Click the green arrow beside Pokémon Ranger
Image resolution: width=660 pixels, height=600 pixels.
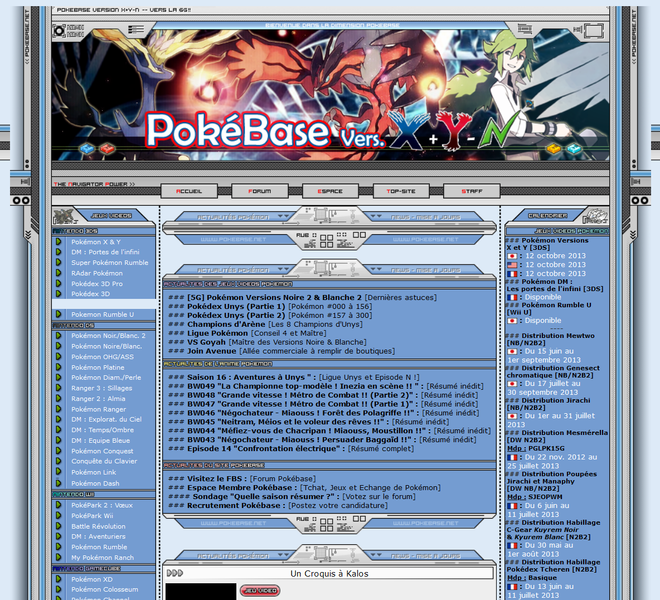tap(59, 409)
